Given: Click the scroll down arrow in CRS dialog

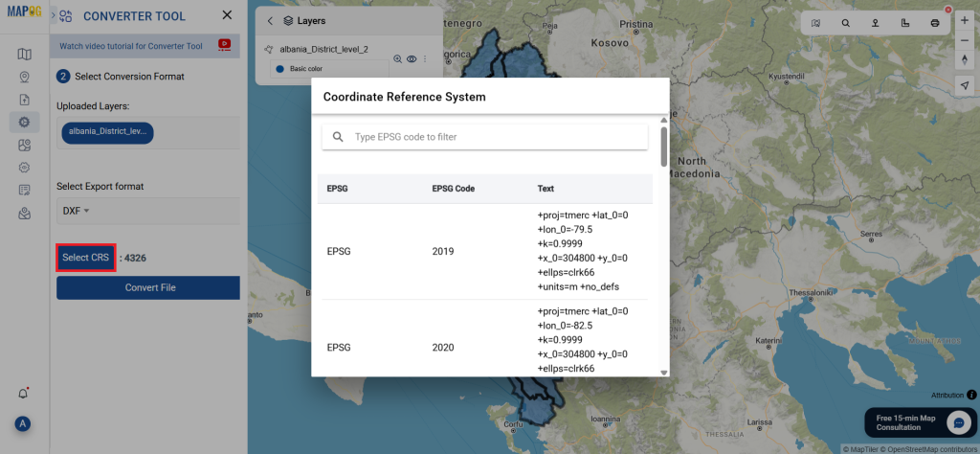Looking at the screenshot, I should [664, 373].
